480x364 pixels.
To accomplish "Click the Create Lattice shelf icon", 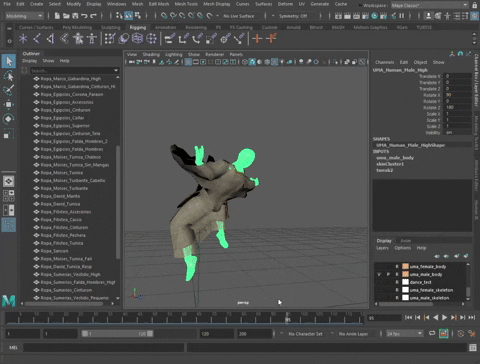I will [x=137, y=39].
